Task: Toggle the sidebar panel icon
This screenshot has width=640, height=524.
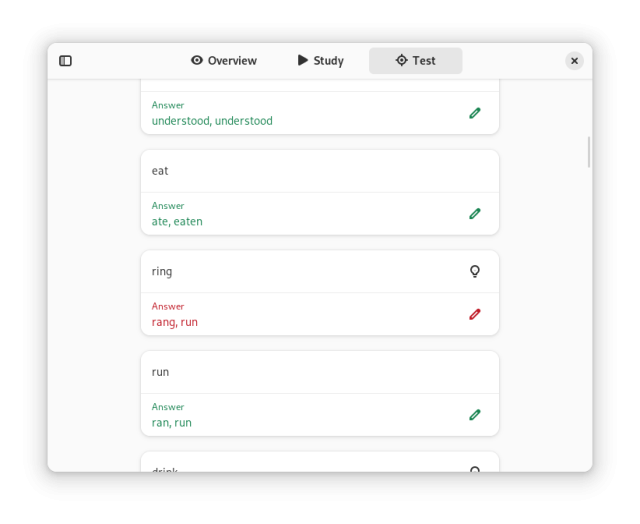Action: click(66, 61)
